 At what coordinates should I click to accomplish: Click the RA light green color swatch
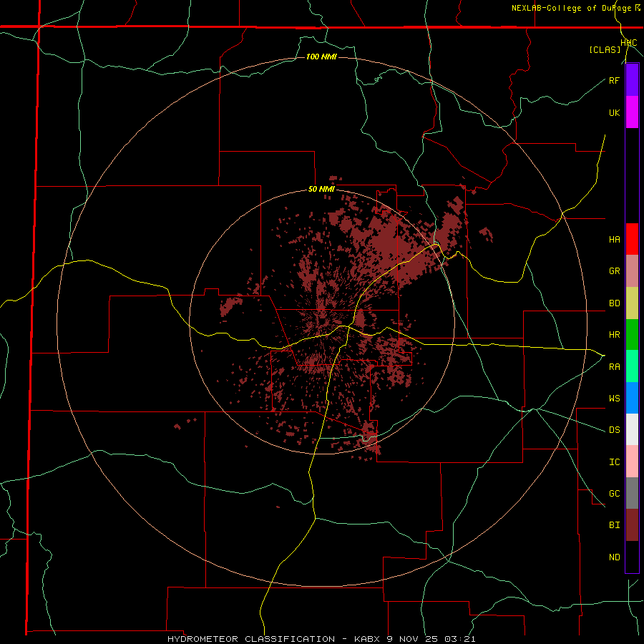632,366
